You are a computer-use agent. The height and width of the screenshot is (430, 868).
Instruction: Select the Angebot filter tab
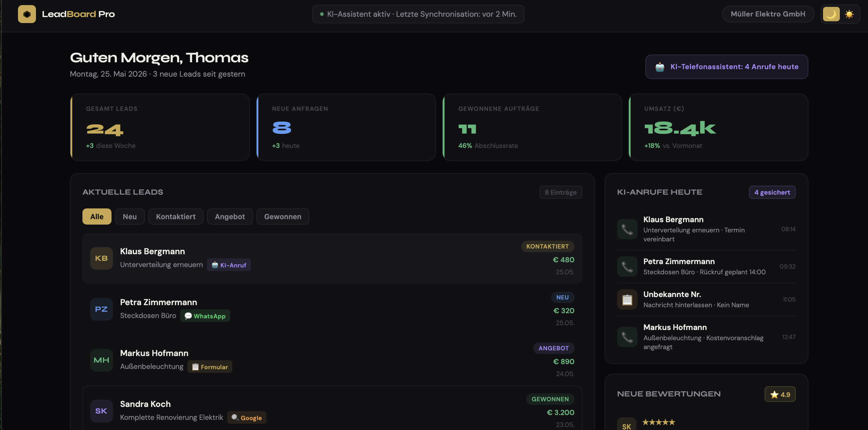click(230, 216)
